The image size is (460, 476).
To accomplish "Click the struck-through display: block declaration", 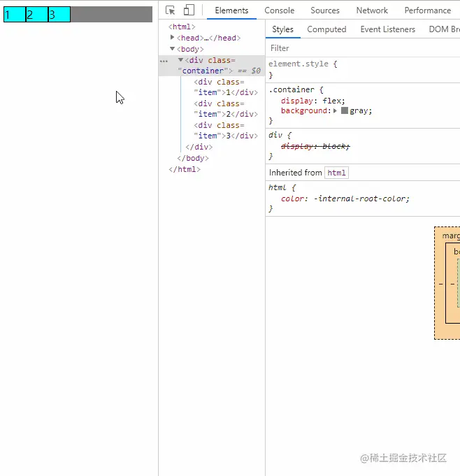I will 315,146.
